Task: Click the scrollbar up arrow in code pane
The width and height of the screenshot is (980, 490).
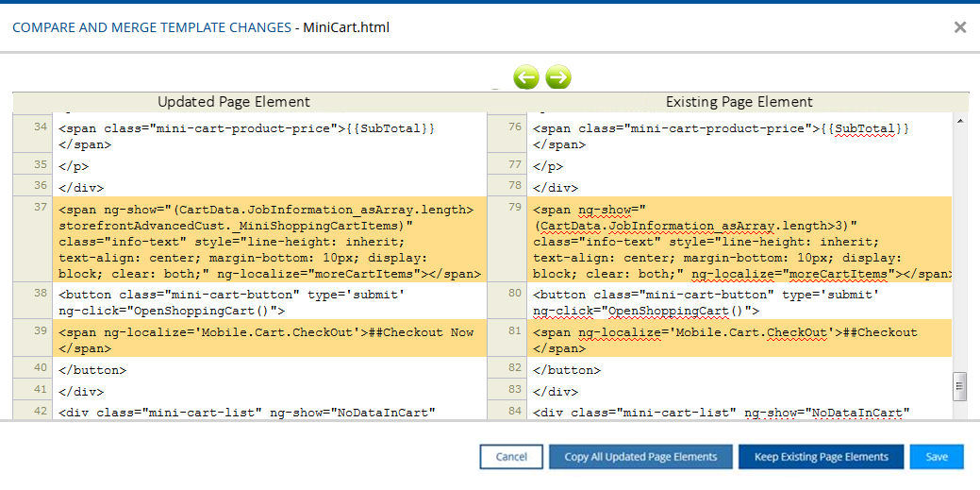Action: [x=960, y=122]
